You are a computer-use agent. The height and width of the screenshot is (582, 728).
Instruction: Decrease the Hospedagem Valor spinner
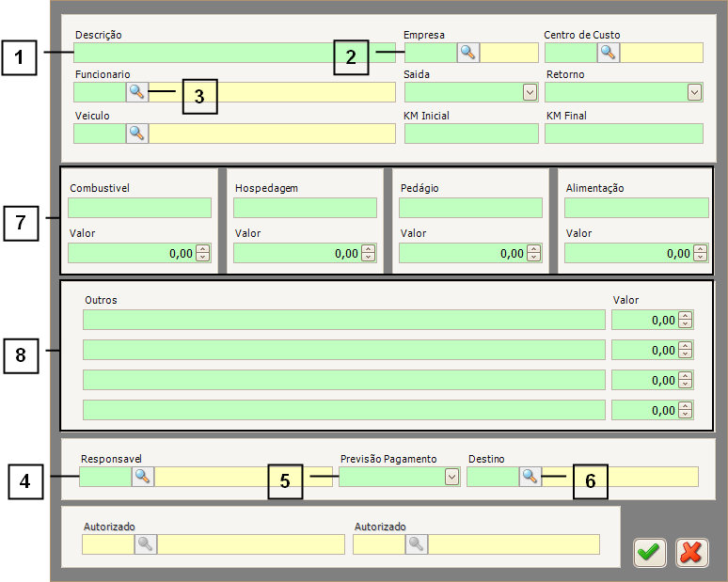click(x=369, y=257)
